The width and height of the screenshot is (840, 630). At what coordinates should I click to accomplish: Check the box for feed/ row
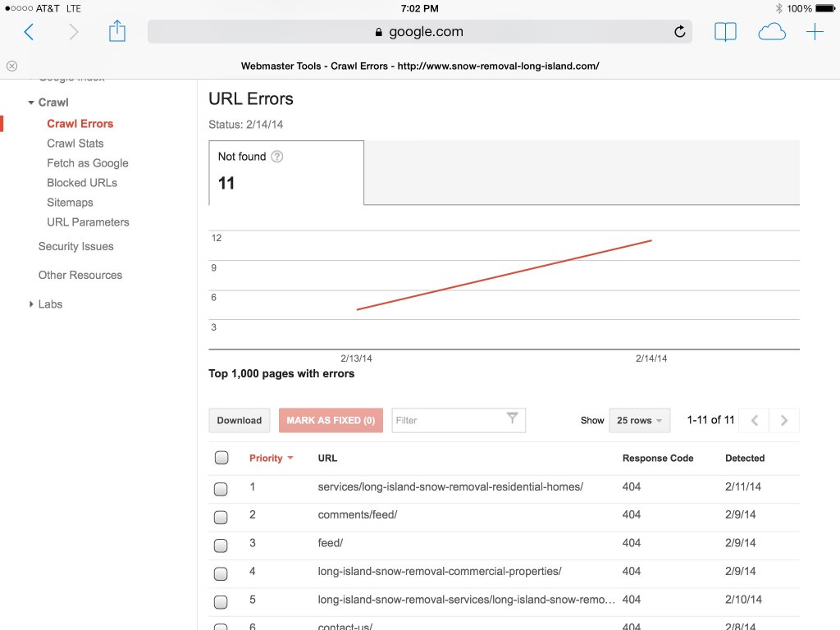[221, 546]
